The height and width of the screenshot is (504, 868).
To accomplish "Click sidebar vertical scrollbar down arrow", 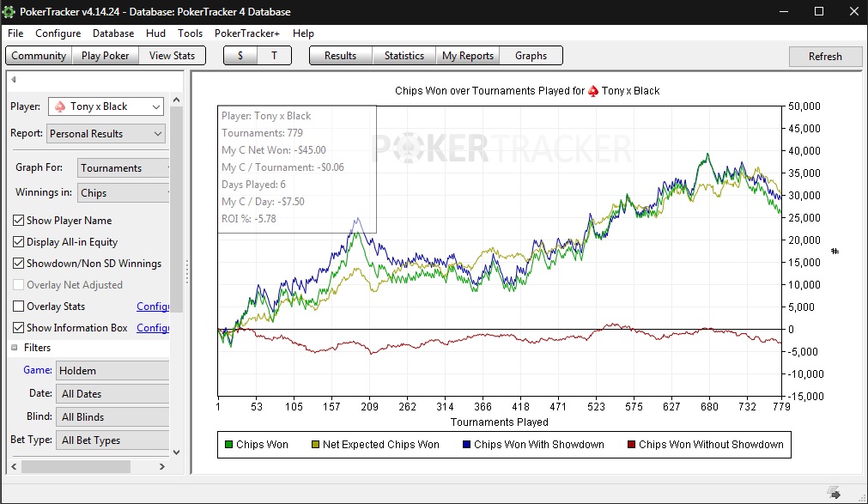I will 177,452.
